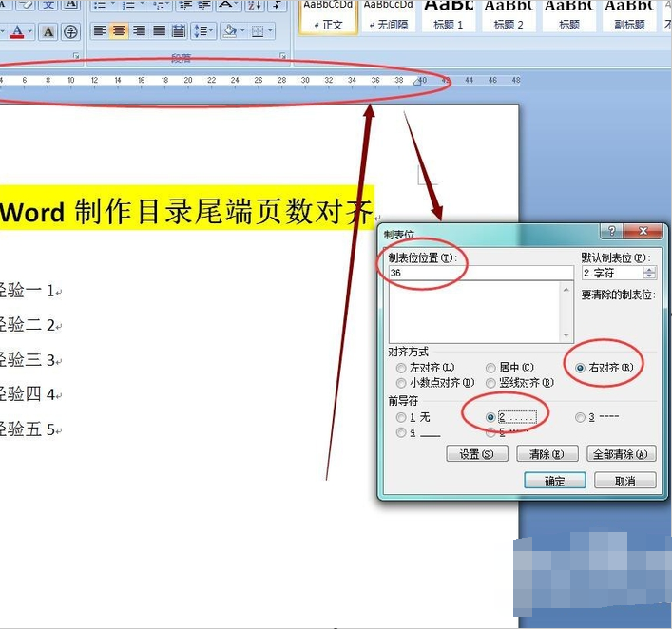
Task: Cancel the dialog with 取消
Action: pos(624,481)
